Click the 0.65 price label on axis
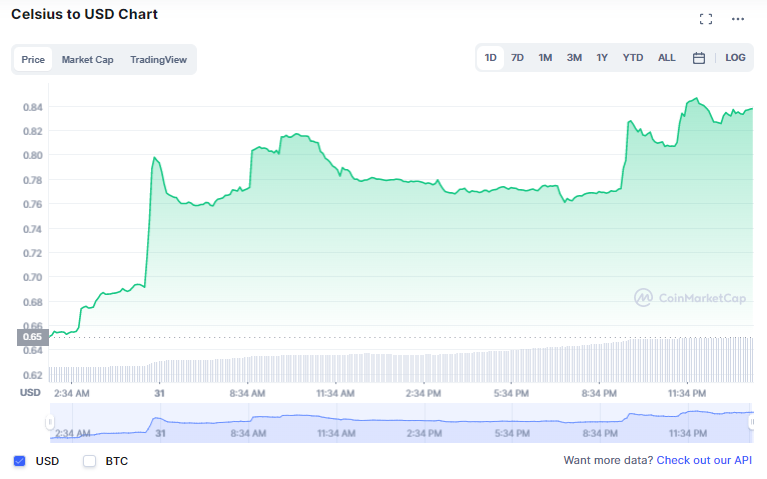The width and height of the screenshot is (767, 479). [33, 337]
